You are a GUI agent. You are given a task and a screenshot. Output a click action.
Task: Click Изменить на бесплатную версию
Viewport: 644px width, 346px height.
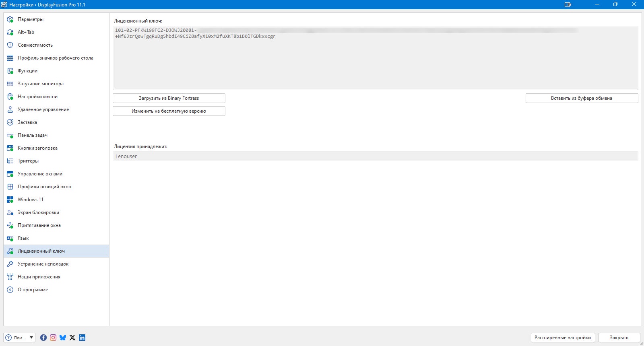[169, 111]
